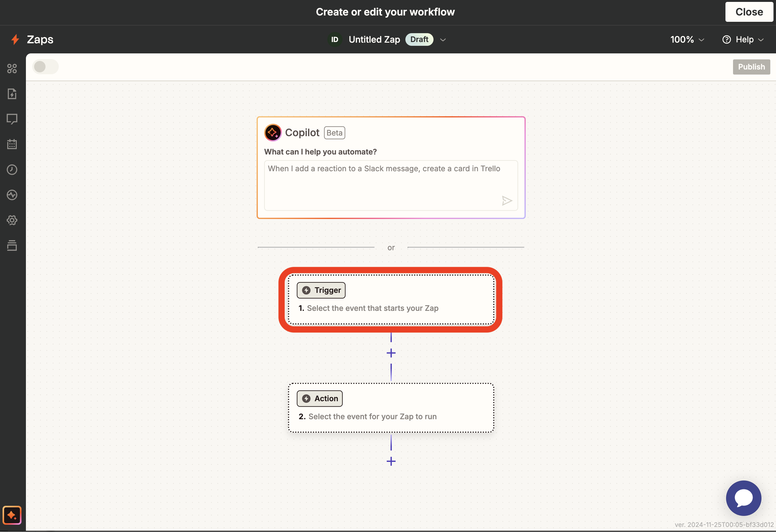Image resolution: width=776 pixels, height=532 pixels.
Task: Click the Draft status badge
Action: point(419,39)
